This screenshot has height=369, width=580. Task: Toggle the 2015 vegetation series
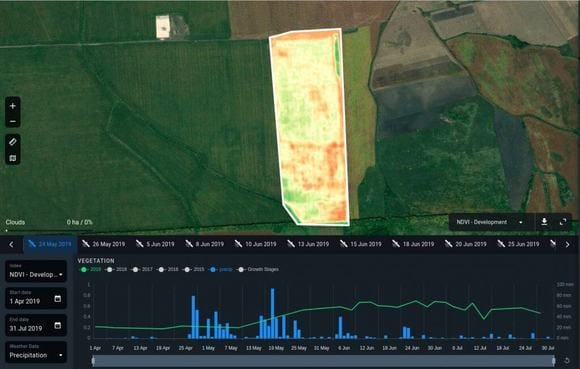tap(194, 270)
